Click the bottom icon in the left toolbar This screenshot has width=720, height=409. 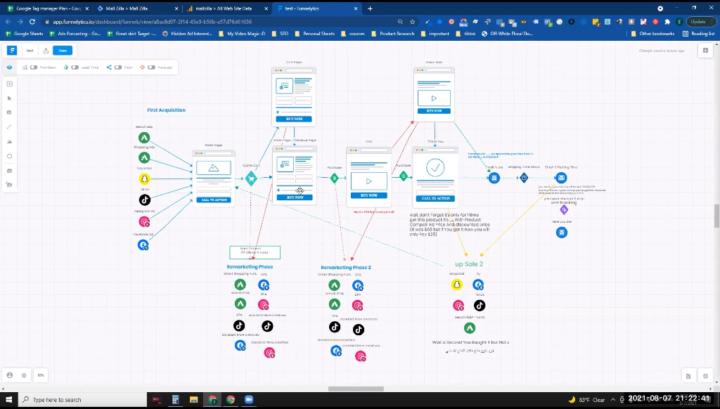coord(10,185)
